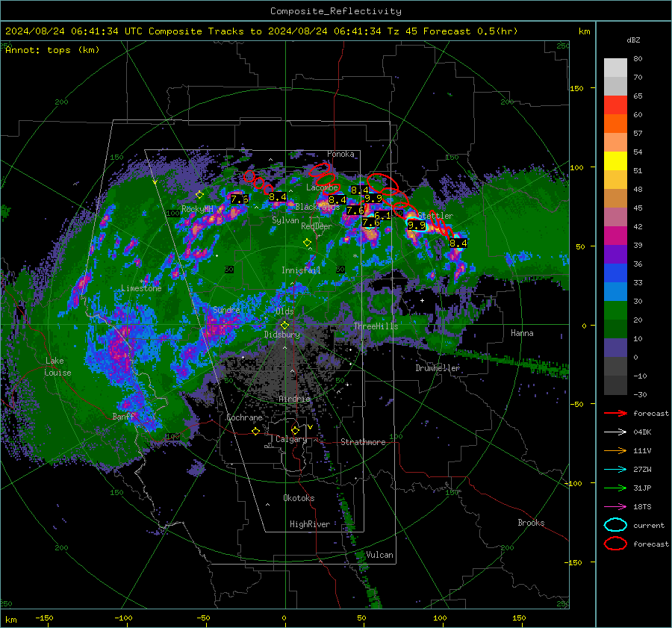Click the white 04DK arrow legend icon
Image resolution: width=672 pixels, height=628 pixels.
point(615,432)
